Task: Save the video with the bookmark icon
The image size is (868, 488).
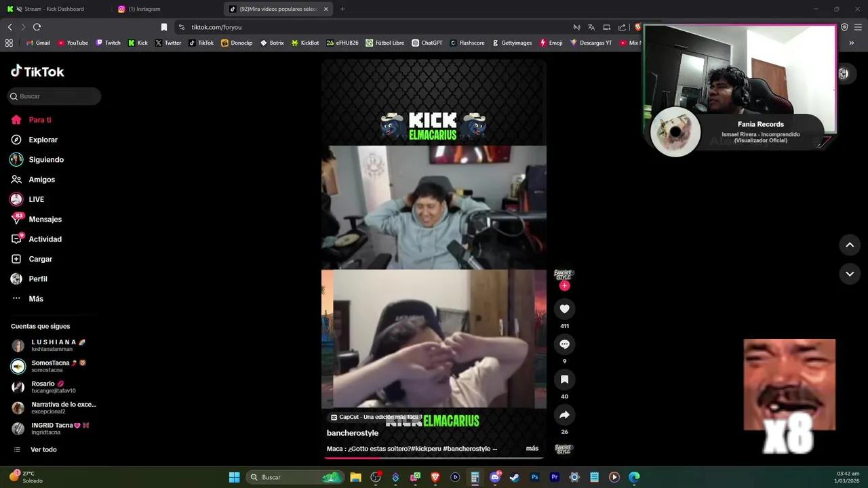Action: coord(564,380)
